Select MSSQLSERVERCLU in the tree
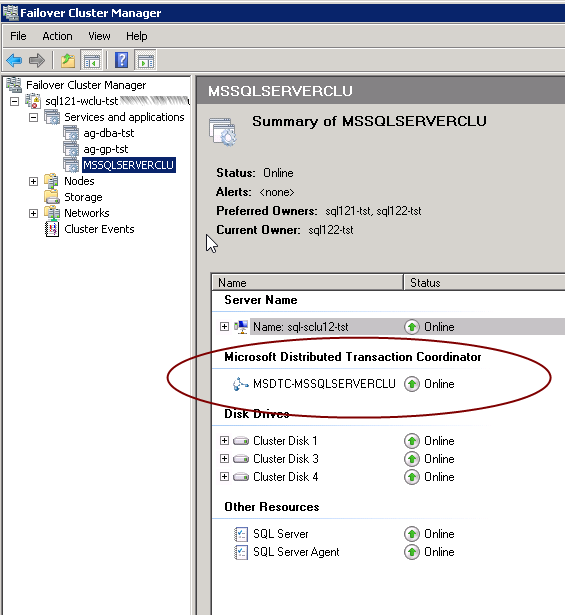 click(x=129, y=165)
